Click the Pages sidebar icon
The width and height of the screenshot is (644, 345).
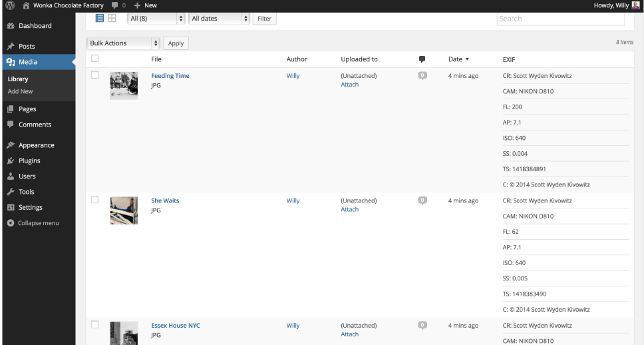pyautogui.click(x=11, y=109)
